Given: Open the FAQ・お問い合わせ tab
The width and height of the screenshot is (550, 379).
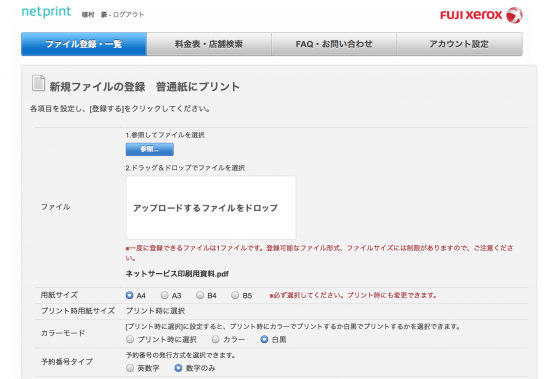Looking at the screenshot, I should (x=334, y=44).
